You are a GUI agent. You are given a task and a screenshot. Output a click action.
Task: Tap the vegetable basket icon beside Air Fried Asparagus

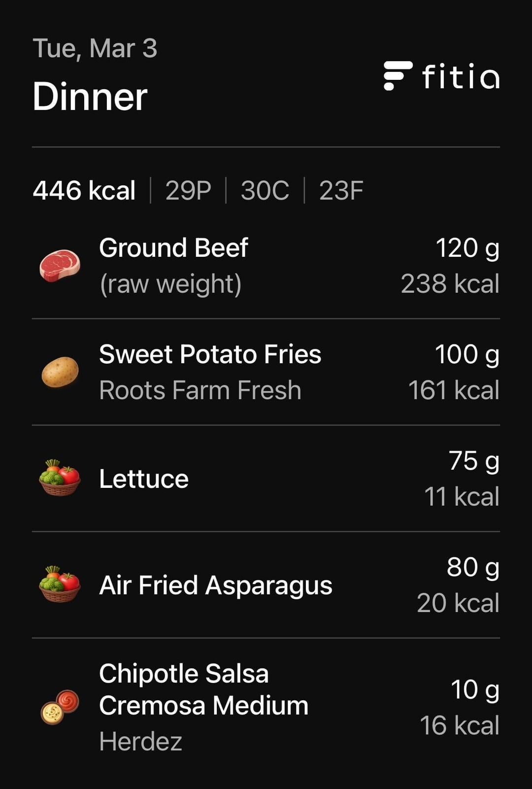[60, 584]
